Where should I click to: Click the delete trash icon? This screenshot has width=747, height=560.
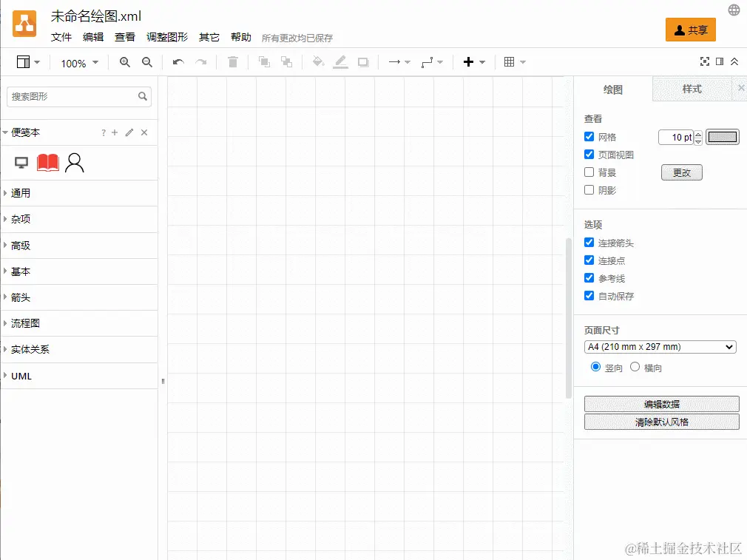(x=233, y=62)
